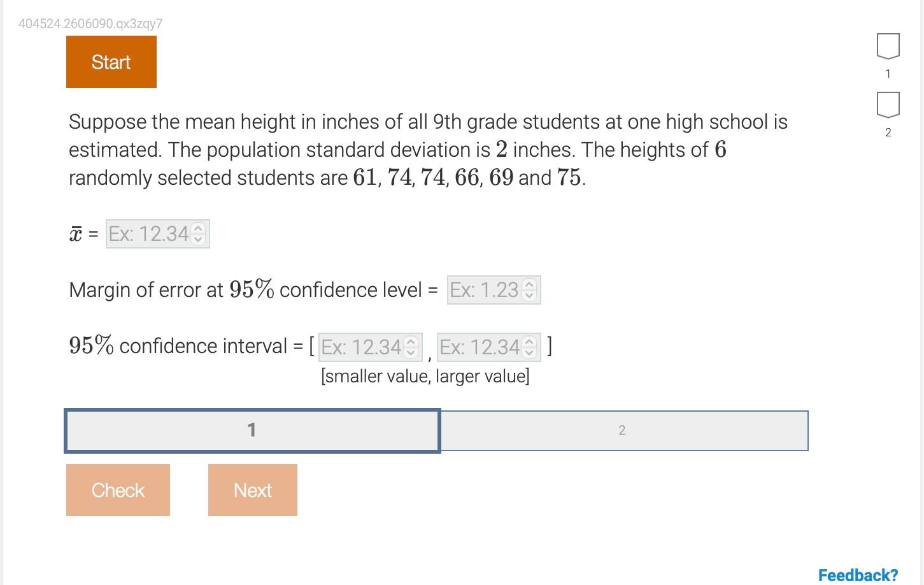This screenshot has height=585, width=924.
Task: Click bookmark icon labeled 1
Action: [x=887, y=46]
